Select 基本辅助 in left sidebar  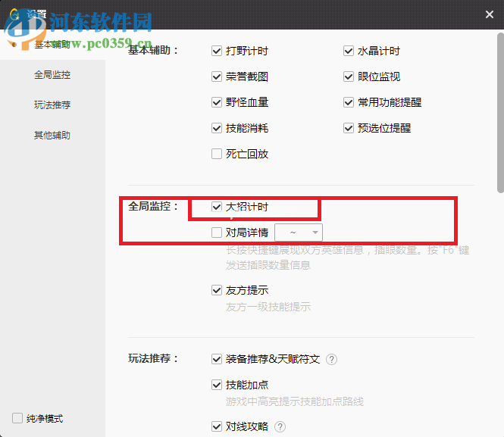(52, 45)
